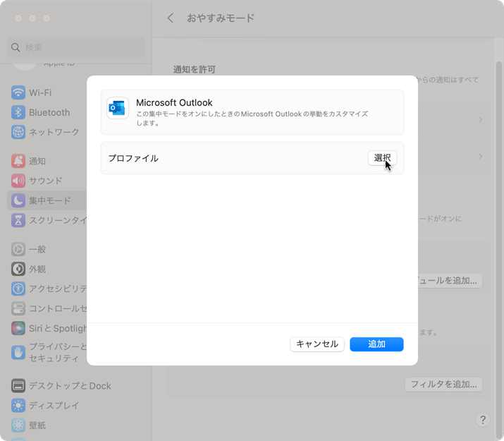Viewport: 504px width, 441px height.
Task: Expand the second chevron row under 通知を許可
Action: (480, 157)
